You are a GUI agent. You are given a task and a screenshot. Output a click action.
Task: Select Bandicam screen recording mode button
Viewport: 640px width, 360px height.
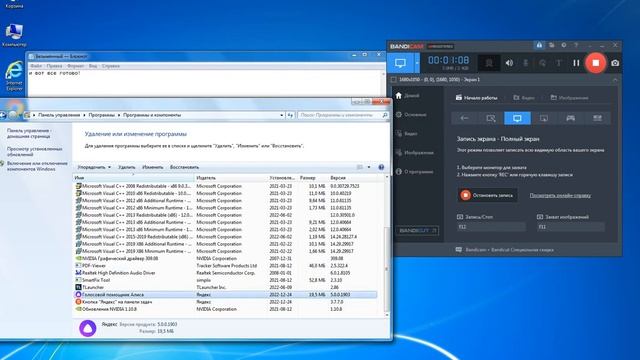[x=400, y=63]
